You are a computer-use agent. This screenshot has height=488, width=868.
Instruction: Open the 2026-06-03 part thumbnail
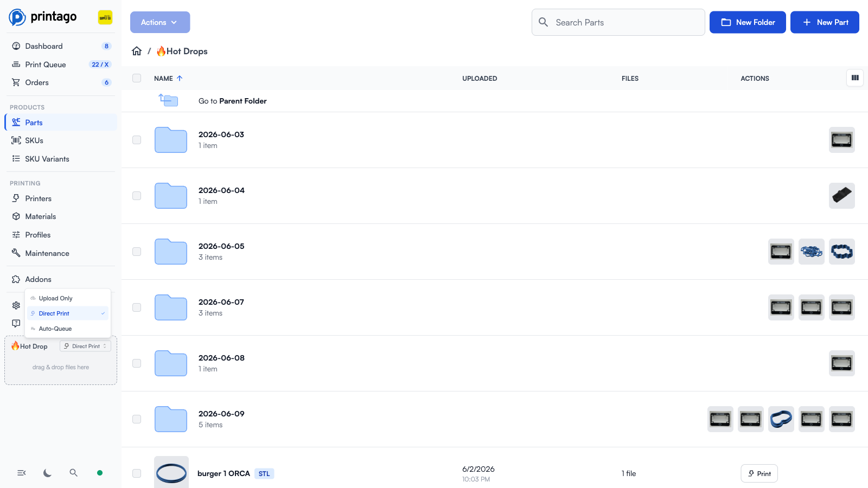click(x=842, y=140)
